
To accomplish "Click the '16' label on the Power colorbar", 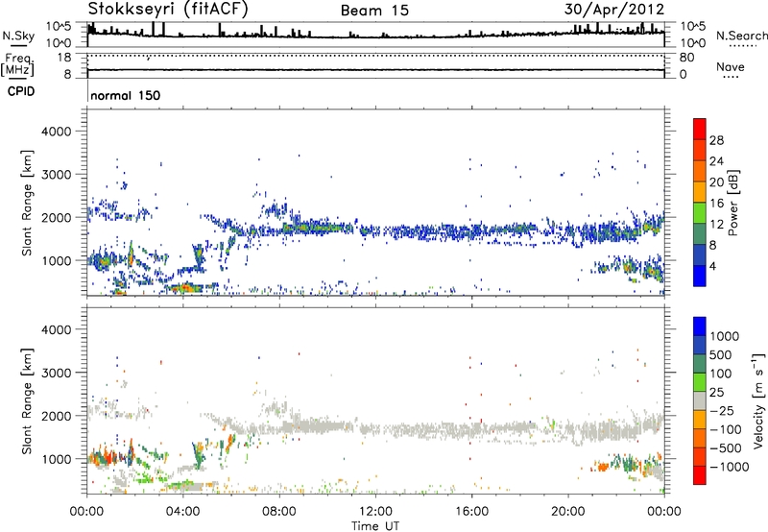I will (716, 204).
